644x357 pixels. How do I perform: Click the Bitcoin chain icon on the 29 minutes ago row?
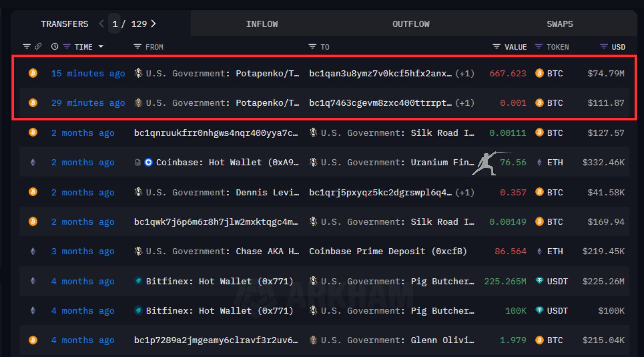33,103
